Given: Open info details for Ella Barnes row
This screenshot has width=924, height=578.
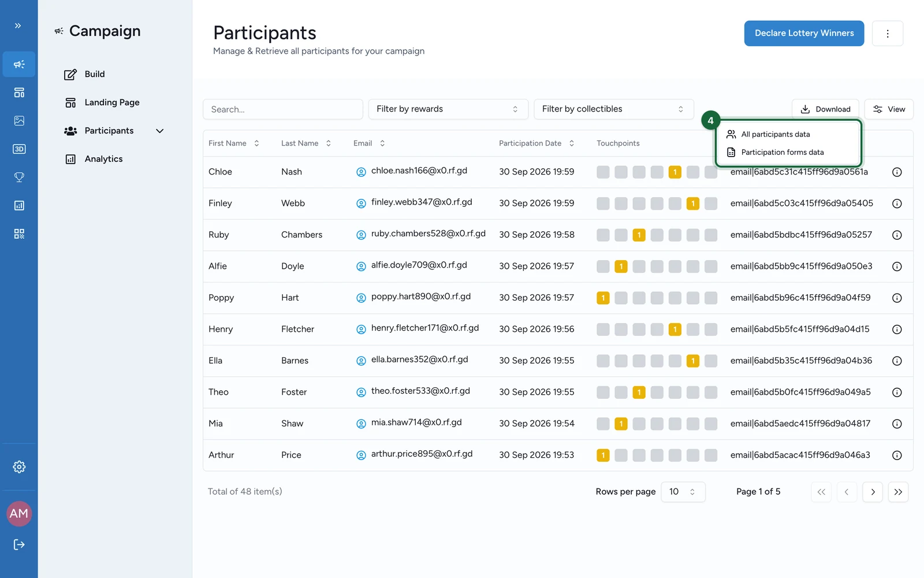Looking at the screenshot, I should point(897,361).
